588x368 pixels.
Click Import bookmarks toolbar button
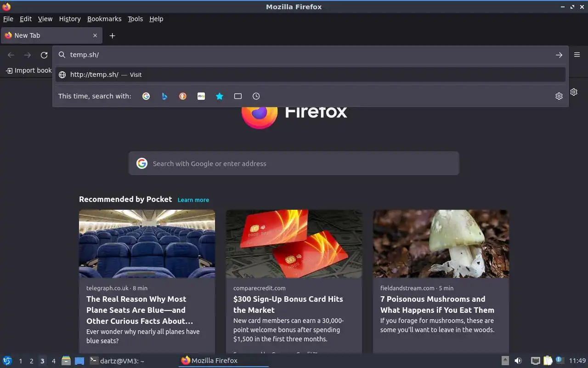(28, 70)
